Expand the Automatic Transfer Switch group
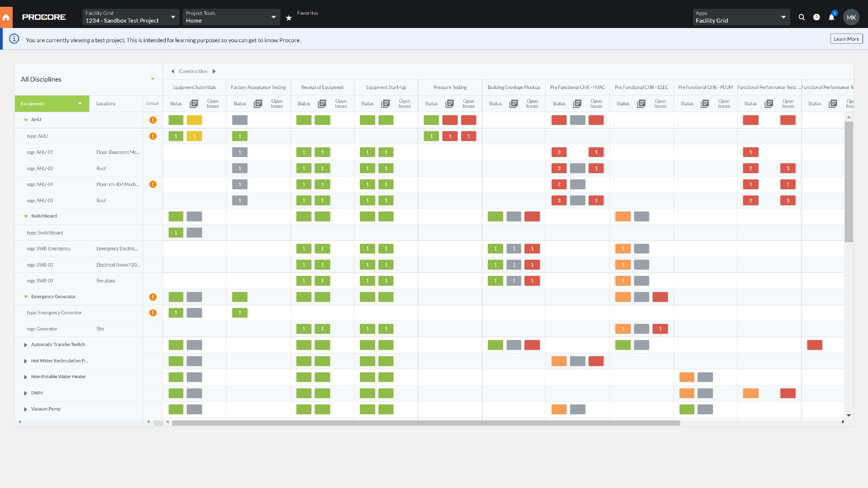This screenshot has width=868, height=488. coord(26,345)
